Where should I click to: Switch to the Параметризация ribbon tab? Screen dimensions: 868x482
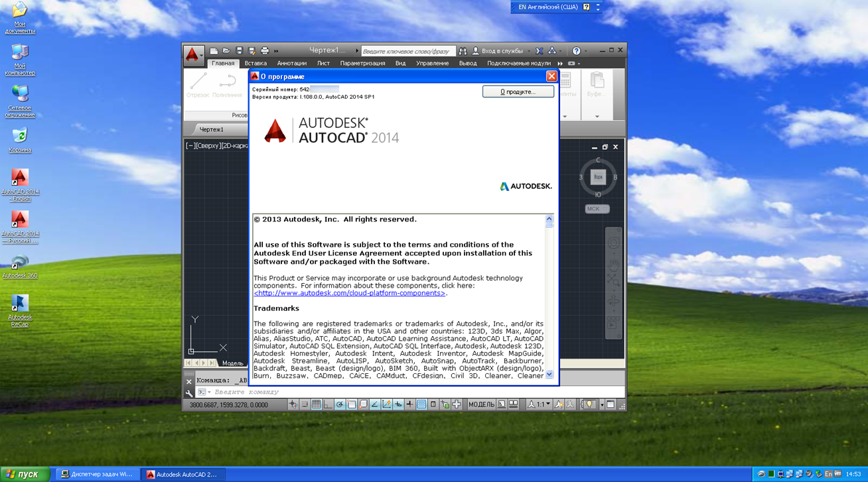tap(362, 64)
